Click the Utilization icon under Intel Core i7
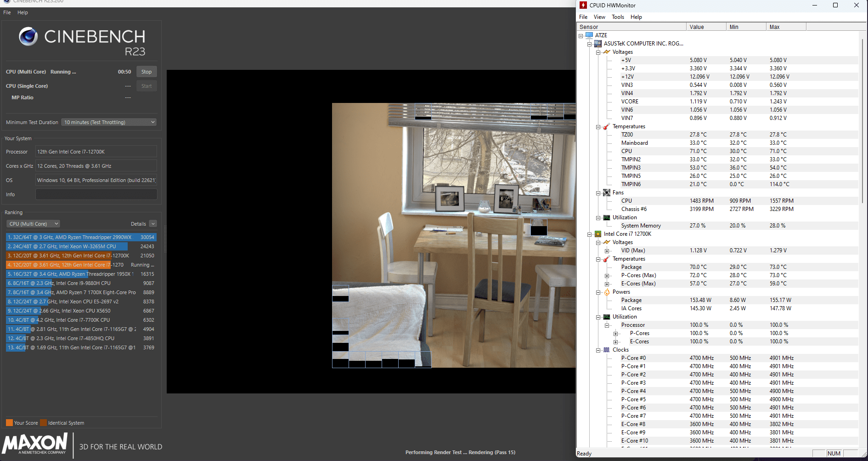Screen dimensions: 868x461 pyautogui.click(x=607, y=317)
